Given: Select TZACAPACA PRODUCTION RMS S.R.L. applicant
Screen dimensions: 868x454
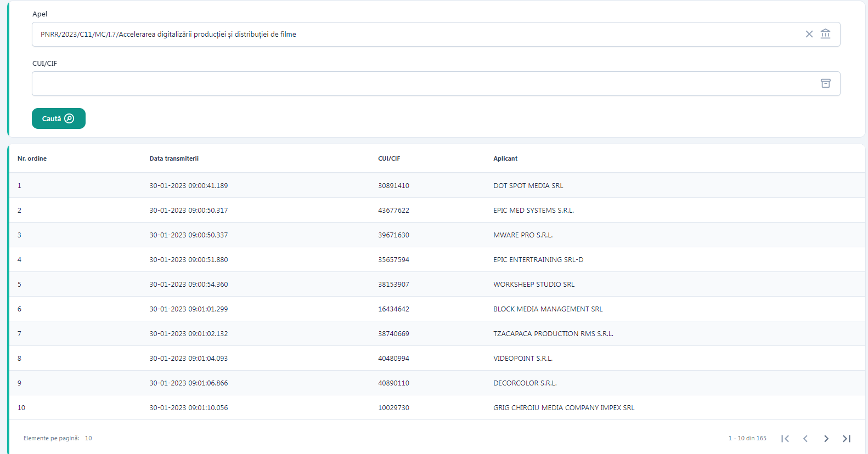Looking at the screenshot, I should (x=553, y=333).
